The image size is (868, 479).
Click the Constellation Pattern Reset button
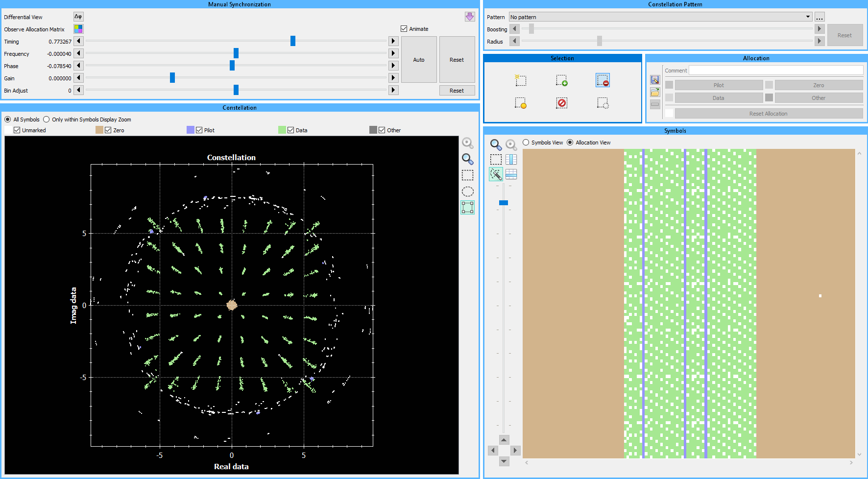[x=845, y=35]
